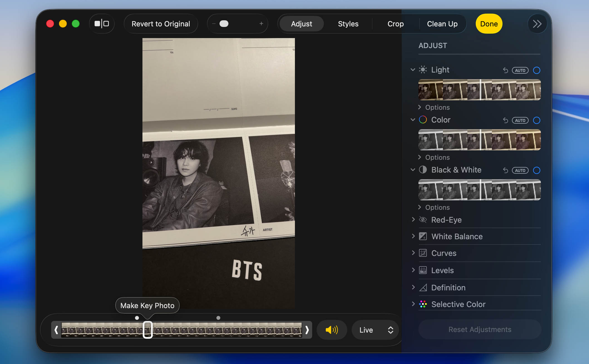
Task: Apply AUTO to Light adjustment
Action: coord(520,70)
